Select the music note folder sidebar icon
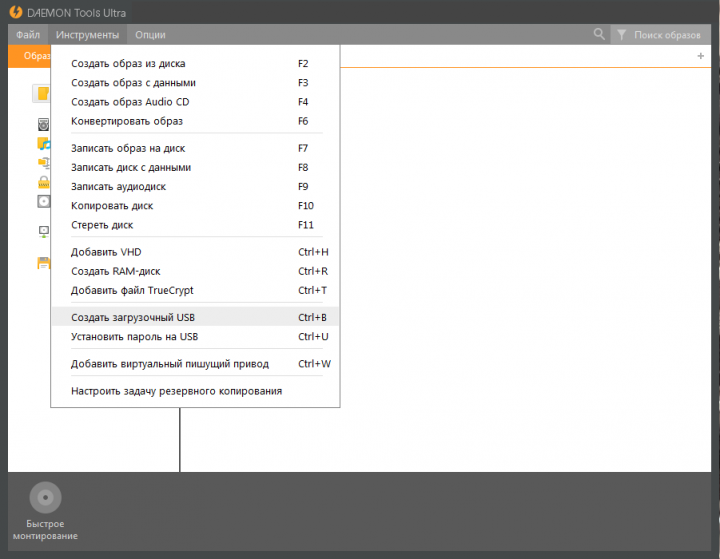The image size is (720, 559). [44, 144]
